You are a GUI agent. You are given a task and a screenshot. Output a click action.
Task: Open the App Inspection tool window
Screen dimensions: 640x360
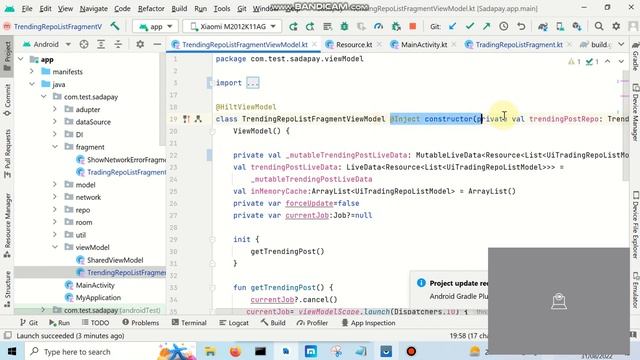click(x=368, y=322)
